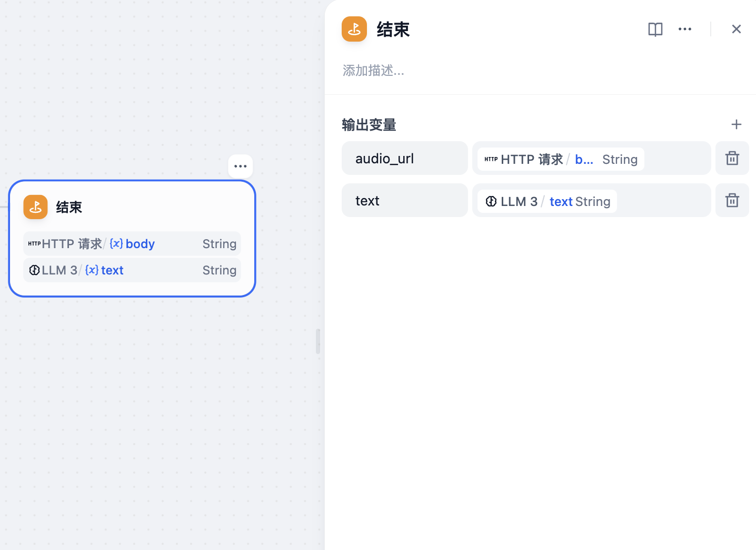The width and height of the screenshot is (756, 550).
Task: Add a new output variable with plus button
Action: click(x=737, y=124)
